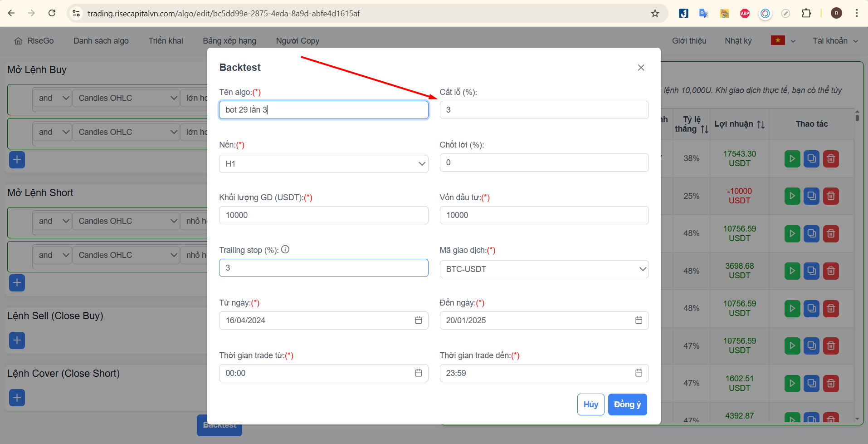Open calendar icon in Từ ngày field
The height and width of the screenshot is (444, 868).
pos(418,321)
